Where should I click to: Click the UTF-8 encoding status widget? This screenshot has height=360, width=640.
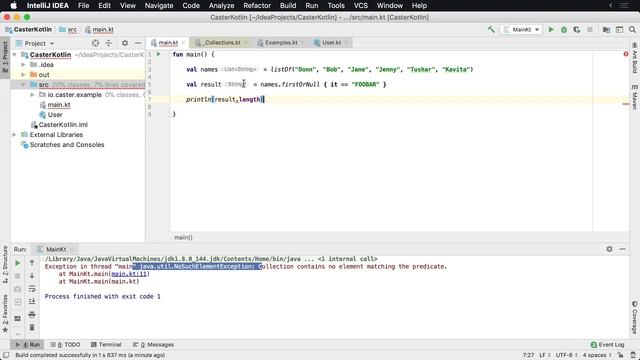coord(566,355)
